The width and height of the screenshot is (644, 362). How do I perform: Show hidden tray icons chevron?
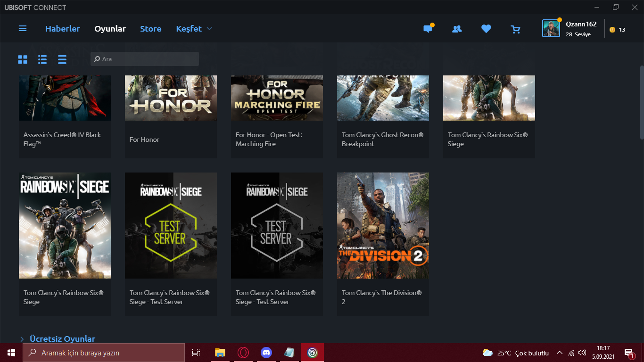coord(560,353)
